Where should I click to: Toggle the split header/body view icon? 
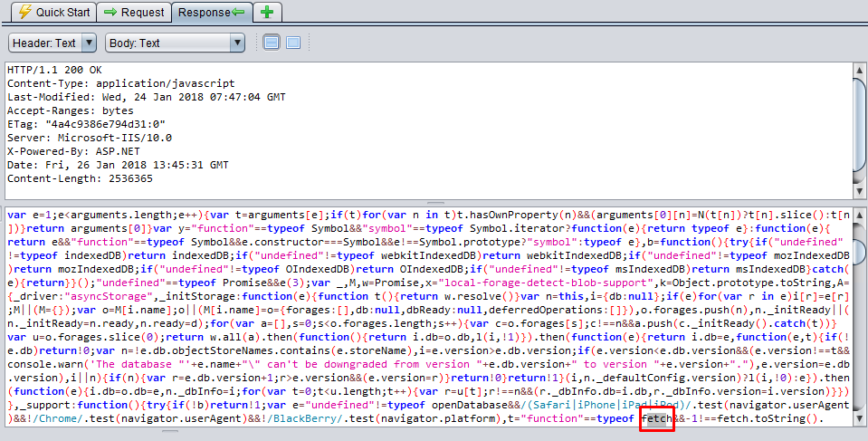point(272,43)
